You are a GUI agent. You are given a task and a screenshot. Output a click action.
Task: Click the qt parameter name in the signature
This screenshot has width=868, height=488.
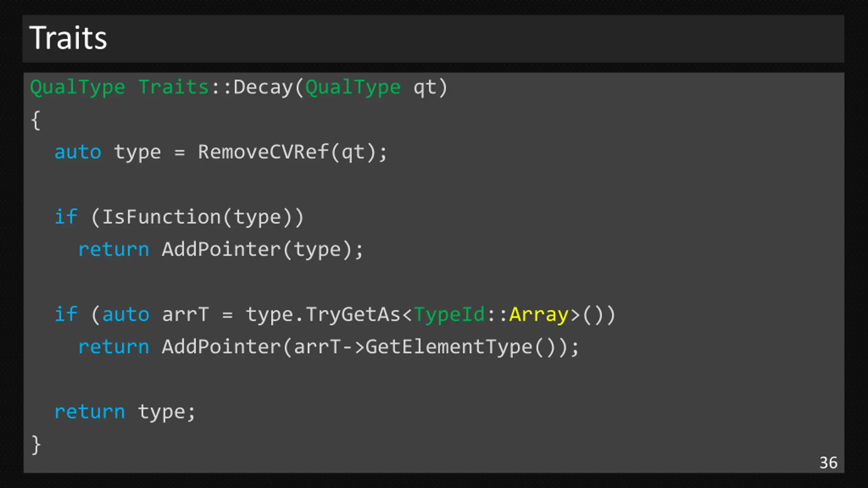point(425,88)
